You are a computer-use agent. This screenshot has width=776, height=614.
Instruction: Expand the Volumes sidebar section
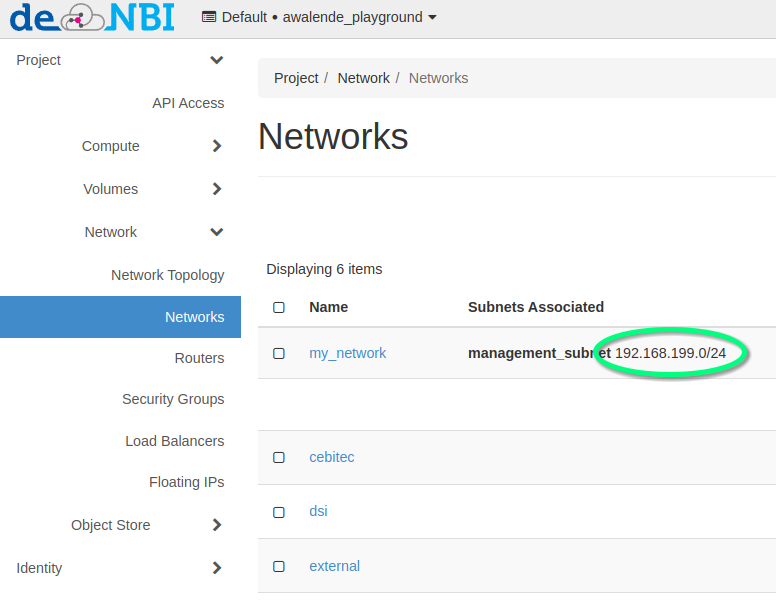[217, 189]
